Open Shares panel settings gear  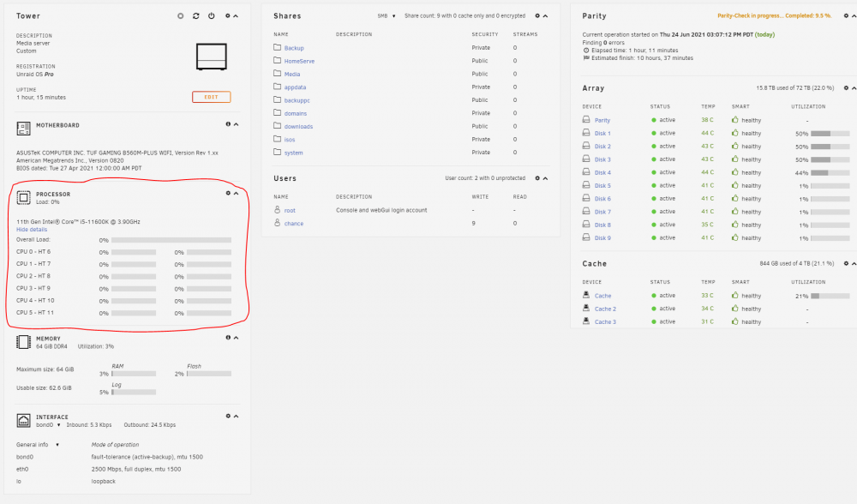537,15
